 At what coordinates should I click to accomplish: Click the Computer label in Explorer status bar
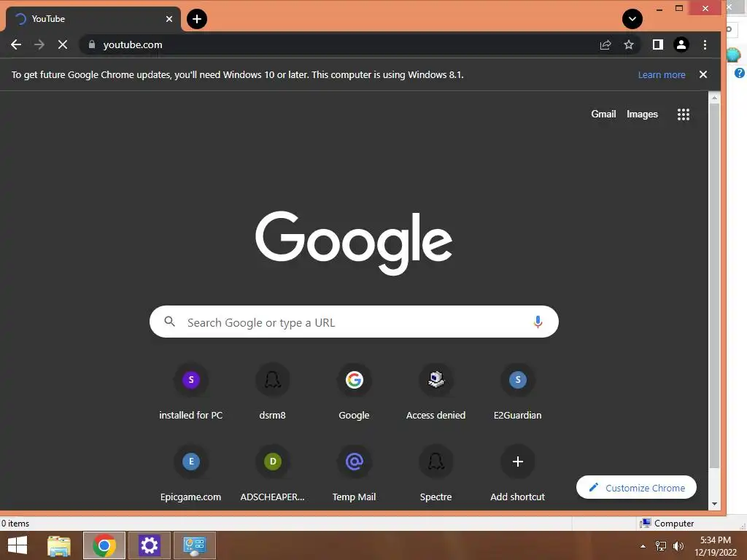[x=673, y=524]
